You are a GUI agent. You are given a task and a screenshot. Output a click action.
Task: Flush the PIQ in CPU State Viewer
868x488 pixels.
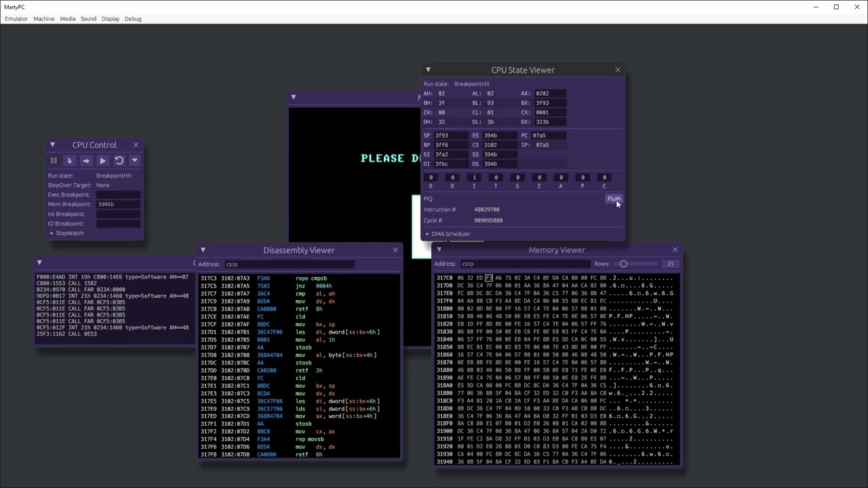[x=614, y=199]
